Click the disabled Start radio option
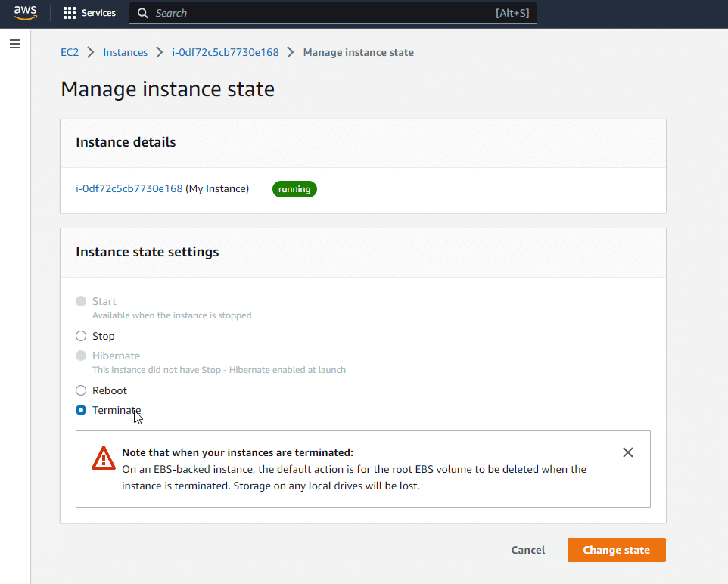Screen dimensions: 728x584 pyautogui.click(x=81, y=301)
